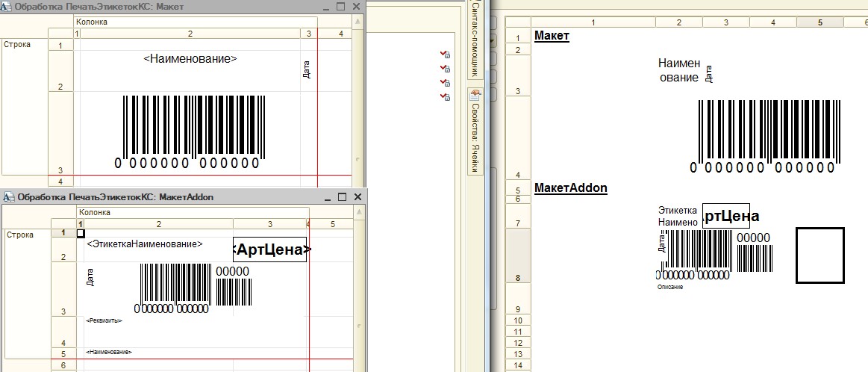Click the underlined Макет heading in spreadsheet

(x=552, y=36)
